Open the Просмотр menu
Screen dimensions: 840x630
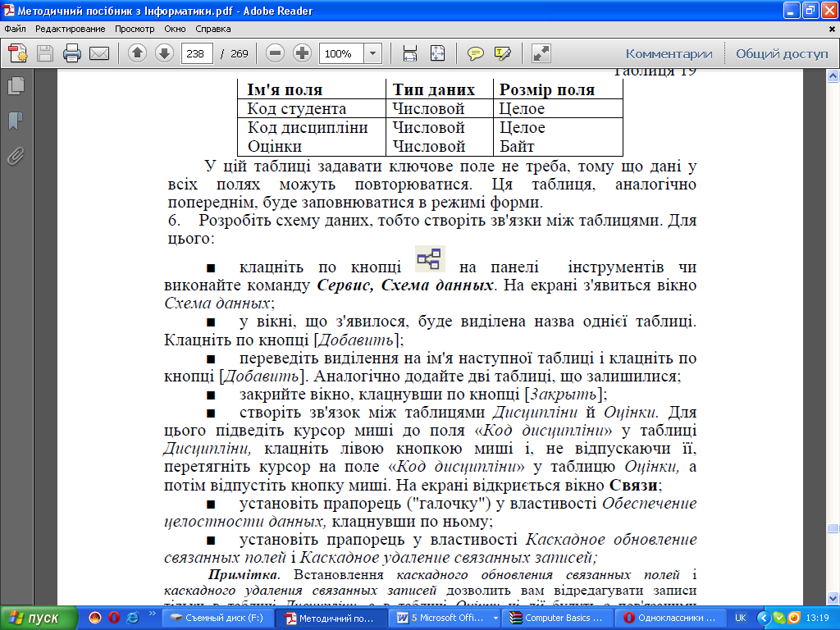coord(135,29)
